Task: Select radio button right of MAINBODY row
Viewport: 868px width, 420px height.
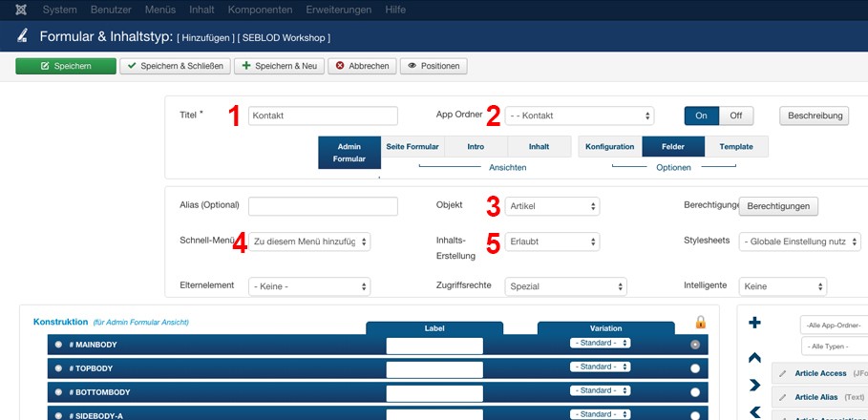Action: pyautogui.click(x=695, y=345)
